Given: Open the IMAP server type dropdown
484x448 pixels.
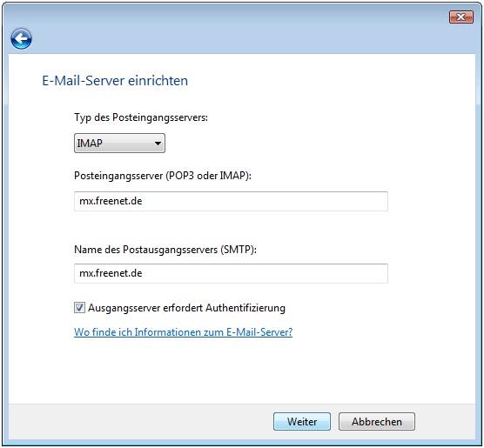Looking at the screenshot, I should pos(119,144).
